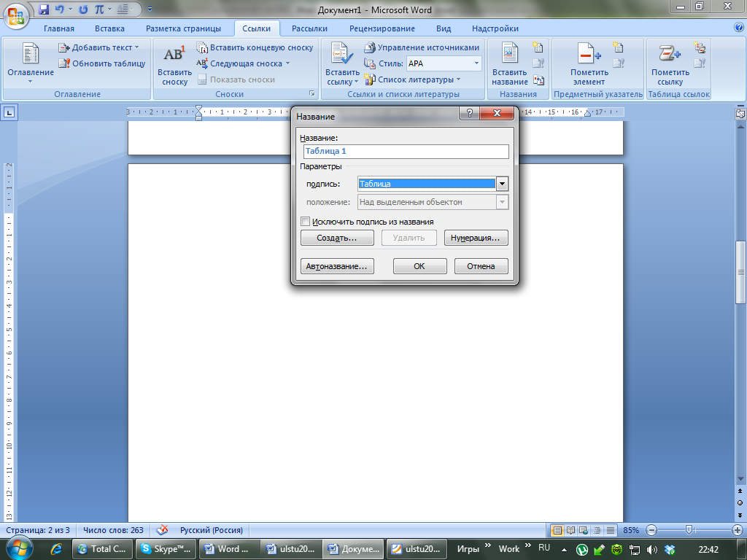Expand Следующая сноска dropdown arrow
The width and height of the screenshot is (747, 560).
click(x=287, y=63)
